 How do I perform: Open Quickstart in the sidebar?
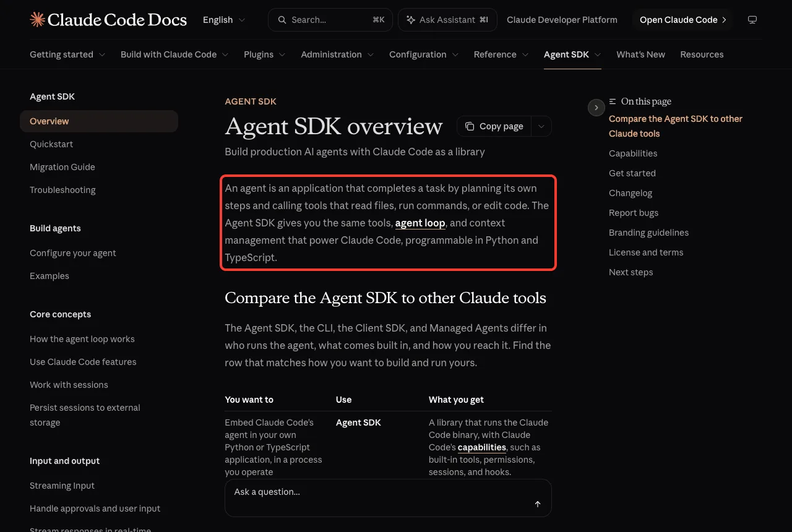pos(51,144)
